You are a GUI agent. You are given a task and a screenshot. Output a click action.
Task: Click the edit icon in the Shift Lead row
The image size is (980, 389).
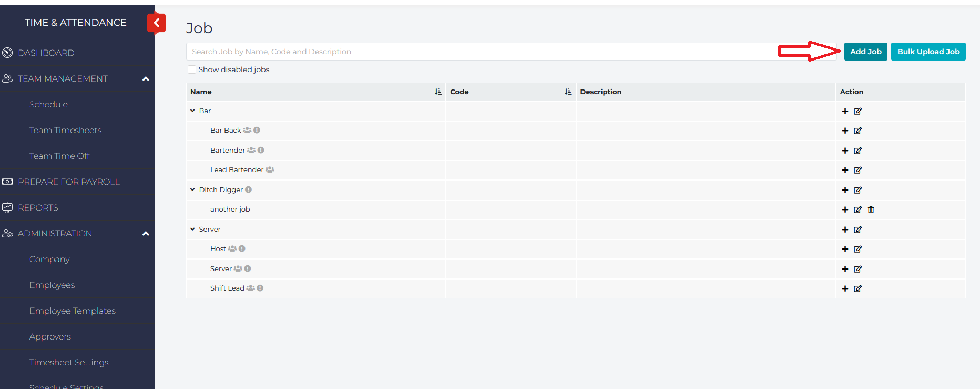(857, 288)
